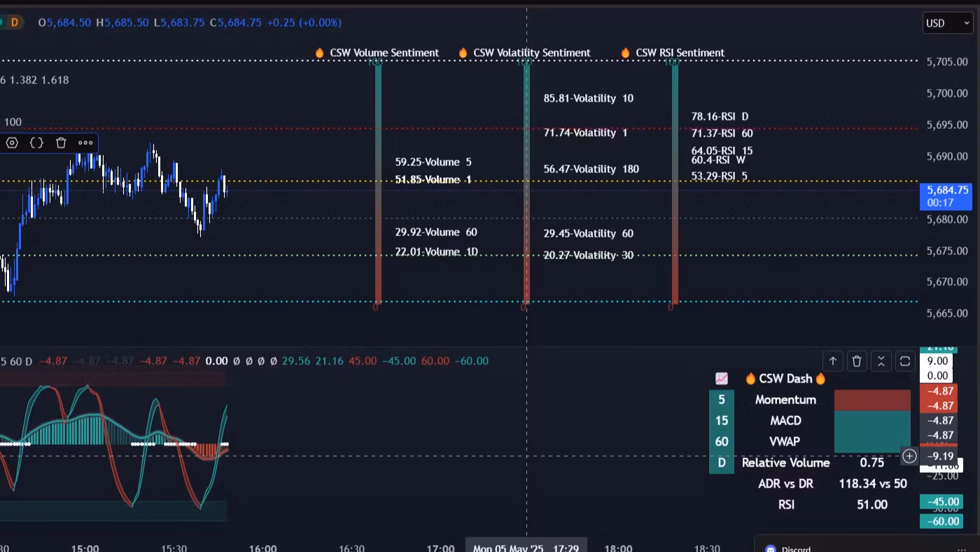Open the USD currency dropdown
This screenshot has width=980, height=552.
(946, 23)
